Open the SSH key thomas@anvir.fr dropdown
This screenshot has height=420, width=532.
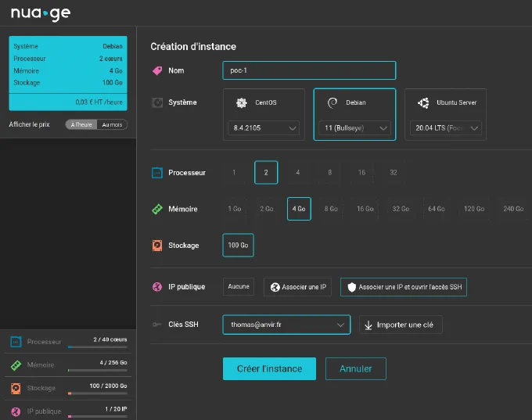(x=286, y=325)
